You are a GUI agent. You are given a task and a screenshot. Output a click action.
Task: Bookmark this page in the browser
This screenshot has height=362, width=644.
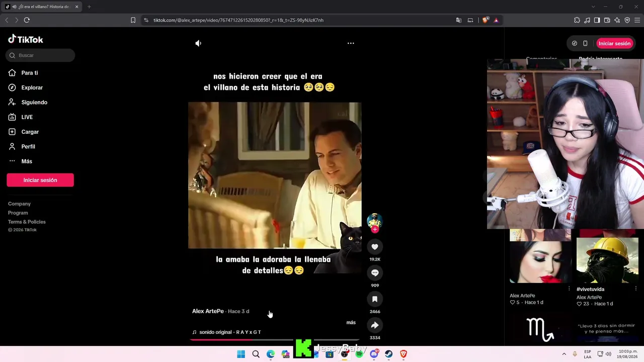[x=133, y=20]
